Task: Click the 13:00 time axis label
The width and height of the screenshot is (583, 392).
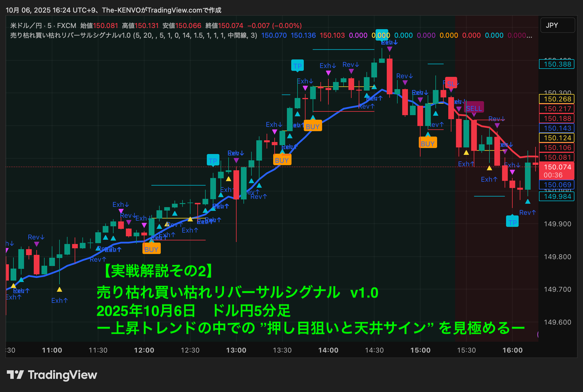Action: (x=236, y=350)
